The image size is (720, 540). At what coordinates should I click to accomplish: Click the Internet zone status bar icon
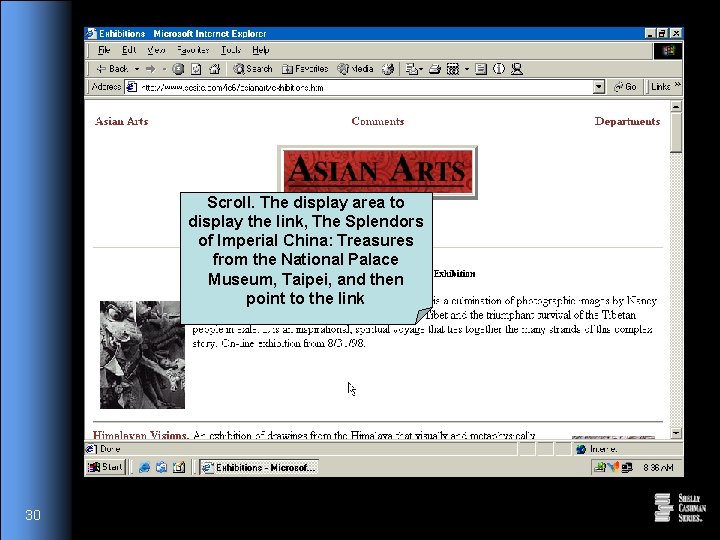point(581,449)
